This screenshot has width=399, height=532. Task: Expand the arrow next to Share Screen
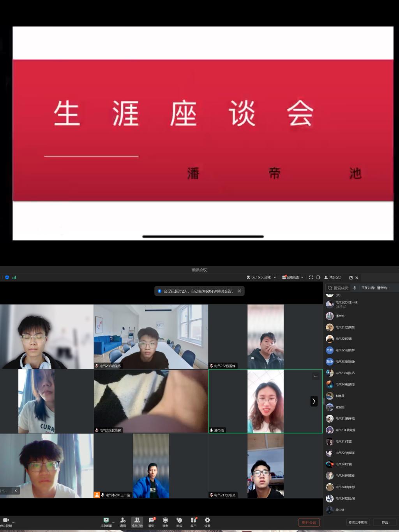click(113, 522)
